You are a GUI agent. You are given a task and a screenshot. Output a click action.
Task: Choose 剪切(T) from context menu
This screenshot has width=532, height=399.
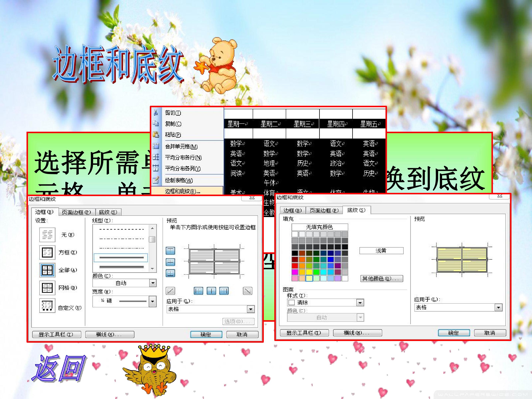coord(173,112)
